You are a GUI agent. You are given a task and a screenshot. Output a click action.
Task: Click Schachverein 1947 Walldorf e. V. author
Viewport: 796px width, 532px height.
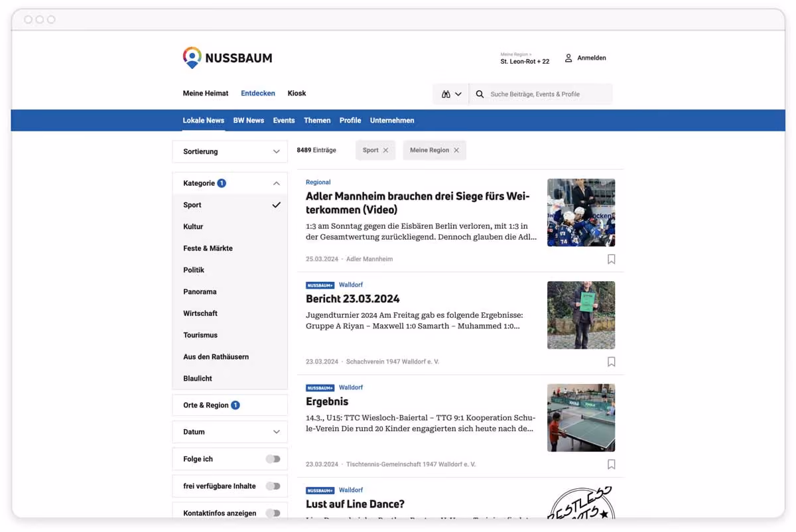point(393,362)
